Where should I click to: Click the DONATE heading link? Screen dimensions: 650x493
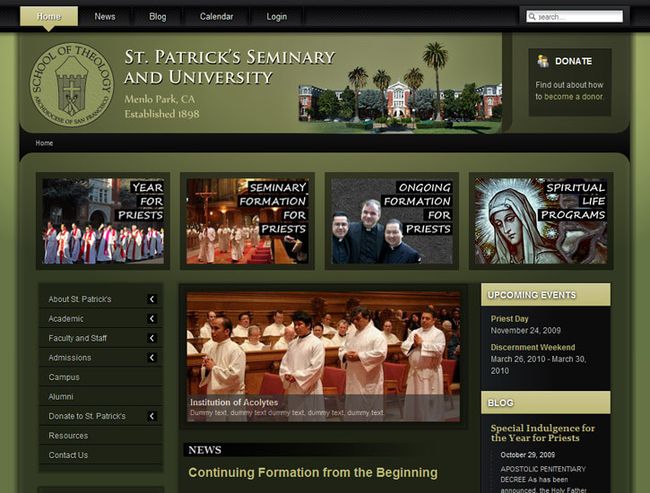click(573, 61)
